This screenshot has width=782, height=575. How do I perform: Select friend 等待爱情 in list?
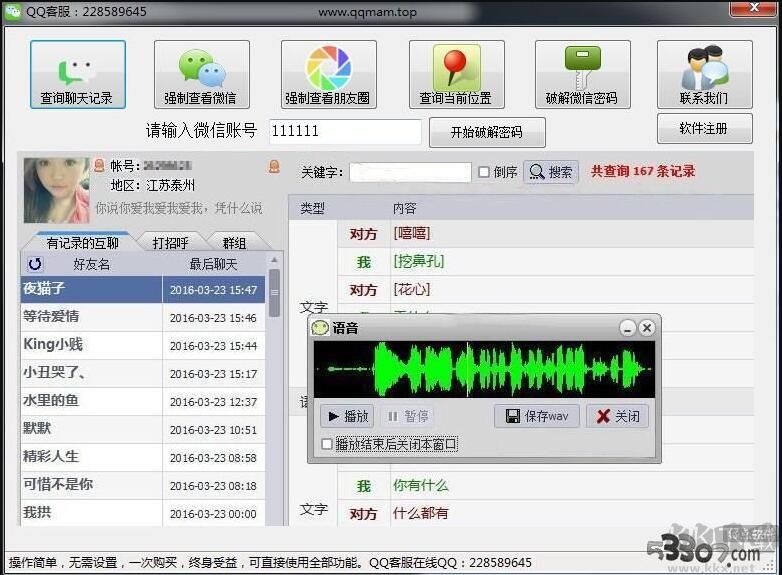pyautogui.click(x=143, y=317)
